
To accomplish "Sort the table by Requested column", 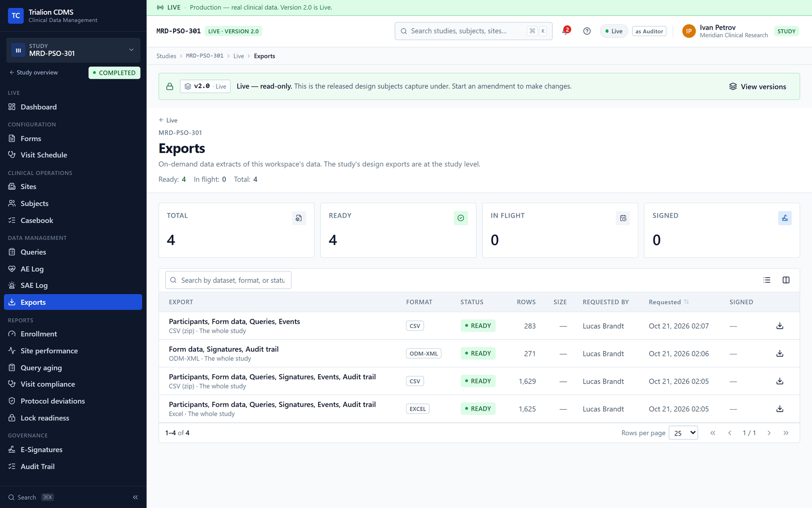I will click(x=669, y=302).
